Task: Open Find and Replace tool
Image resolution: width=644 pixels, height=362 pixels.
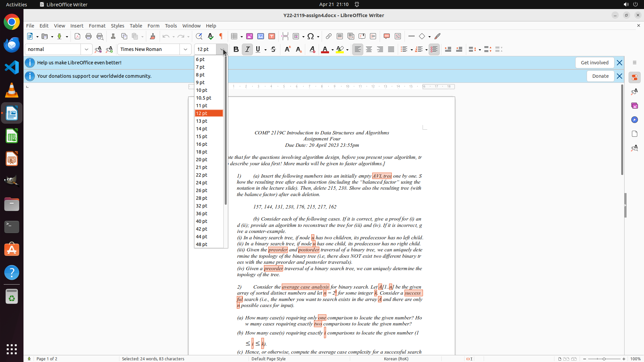Action: [199, 36]
